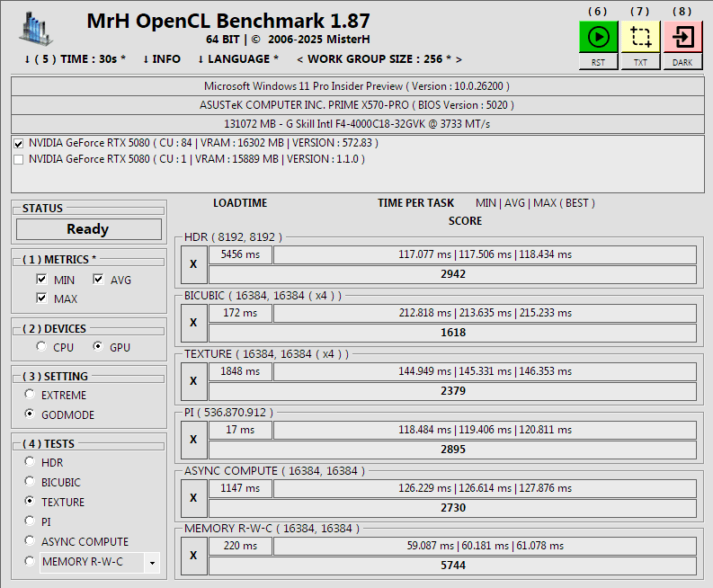Click BICUBIC loadtime 172 ms

(x=240, y=313)
